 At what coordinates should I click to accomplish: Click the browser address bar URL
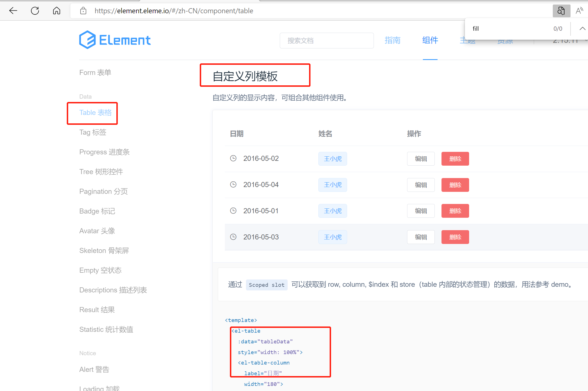[174, 11]
